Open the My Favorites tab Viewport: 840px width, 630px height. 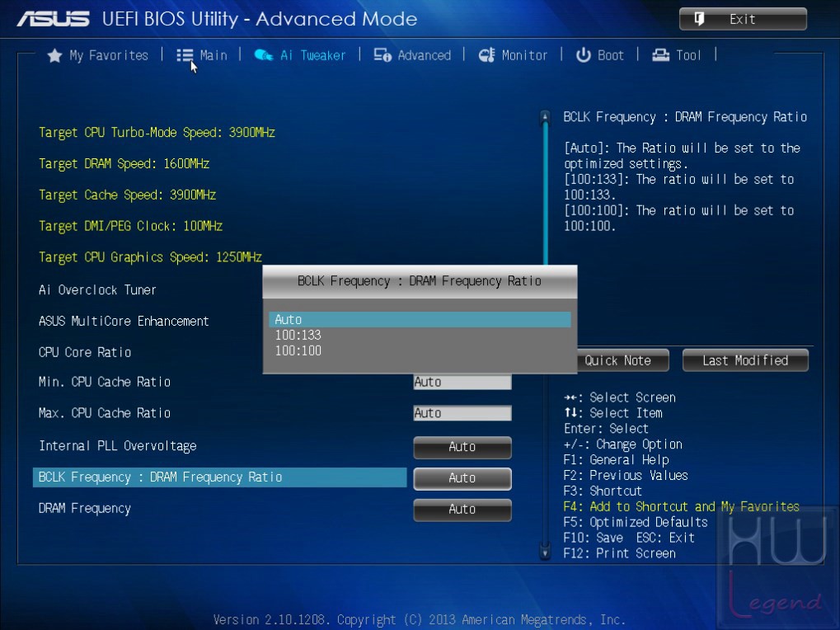97,55
